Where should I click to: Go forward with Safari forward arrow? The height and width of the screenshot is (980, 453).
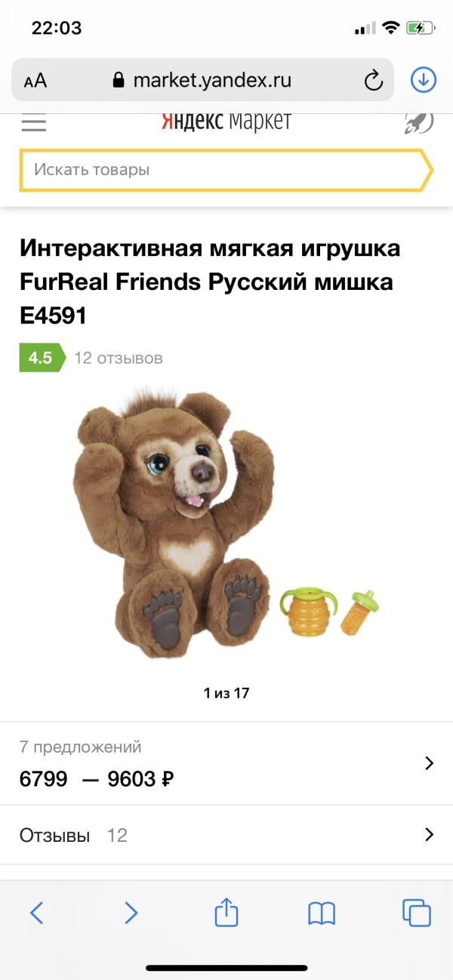131,913
